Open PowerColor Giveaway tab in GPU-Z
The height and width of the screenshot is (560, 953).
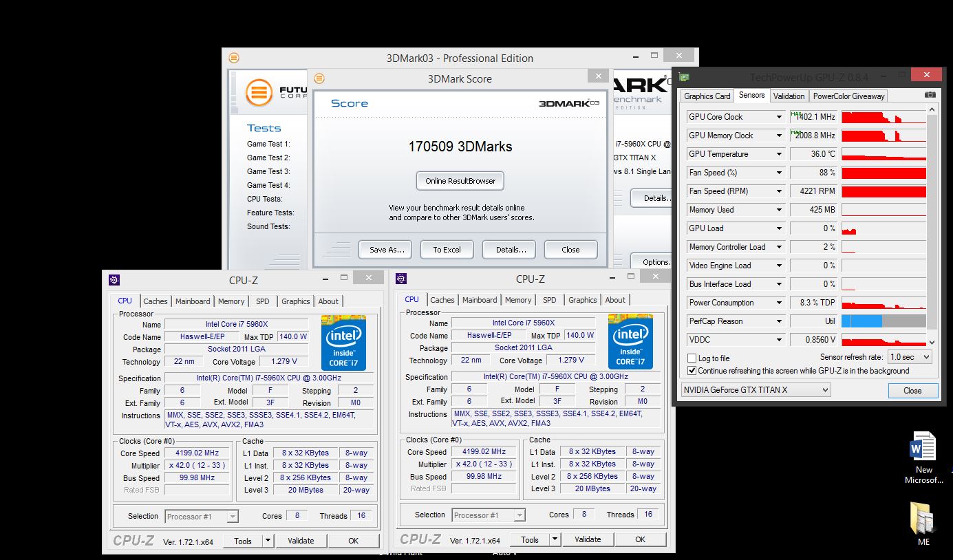point(848,96)
